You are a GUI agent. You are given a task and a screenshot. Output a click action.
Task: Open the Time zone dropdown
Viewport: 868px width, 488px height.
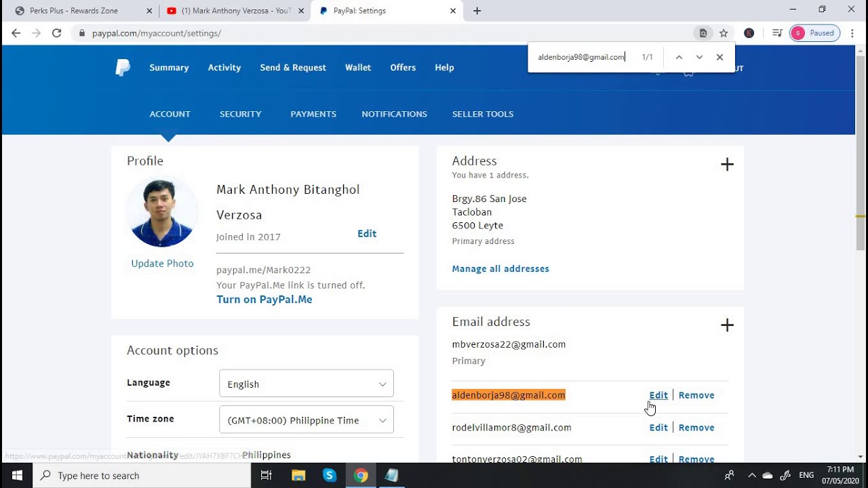tap(307, 420)
